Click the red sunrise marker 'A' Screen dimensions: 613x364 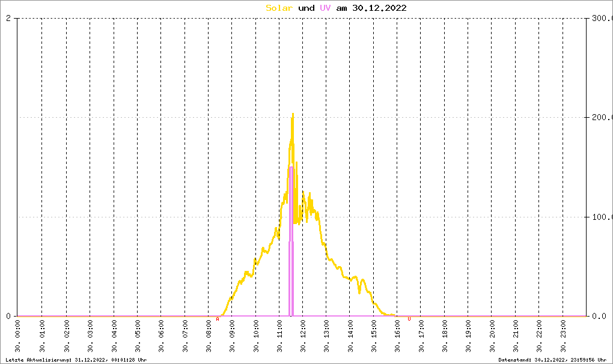(x=218, y=319)
